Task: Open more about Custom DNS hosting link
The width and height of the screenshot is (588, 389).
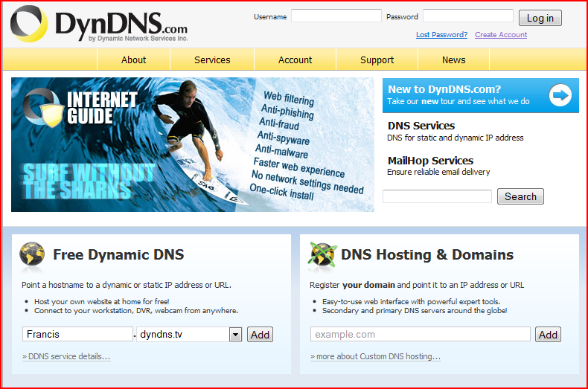Action: tap(375, 356)
